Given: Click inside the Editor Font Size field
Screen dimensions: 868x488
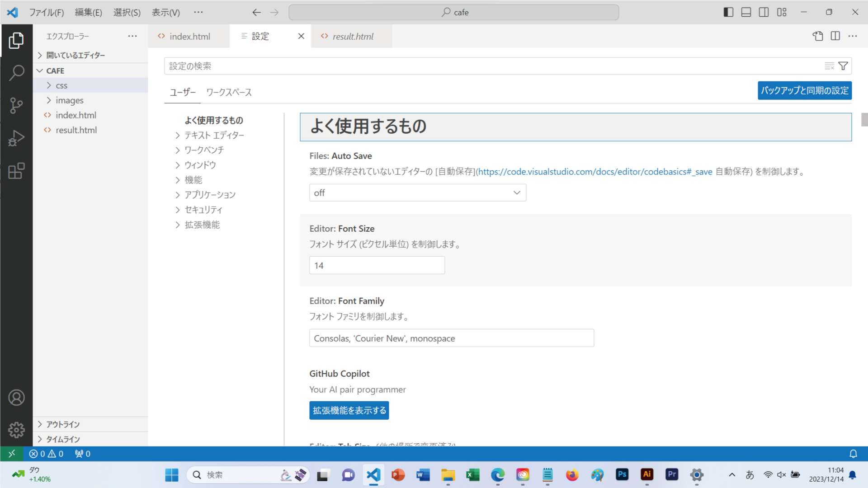Looking at the screenshot, I should coord(377,265).
